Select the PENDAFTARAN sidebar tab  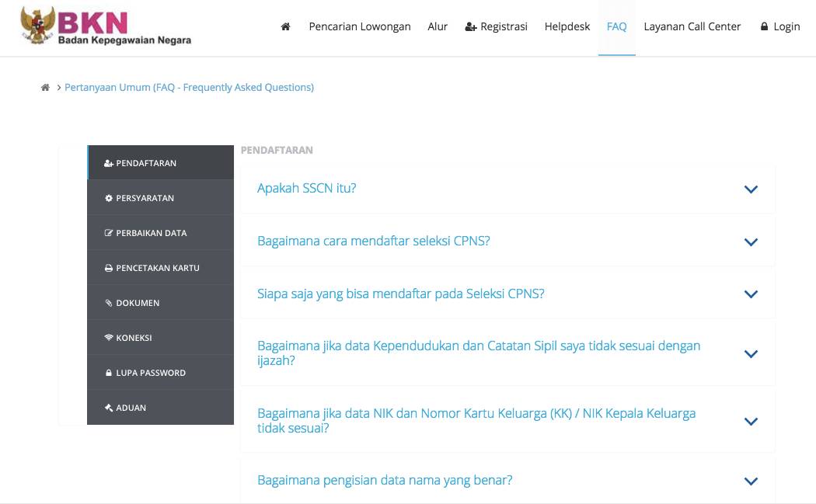pyautogui.click(x=160, y=163)
